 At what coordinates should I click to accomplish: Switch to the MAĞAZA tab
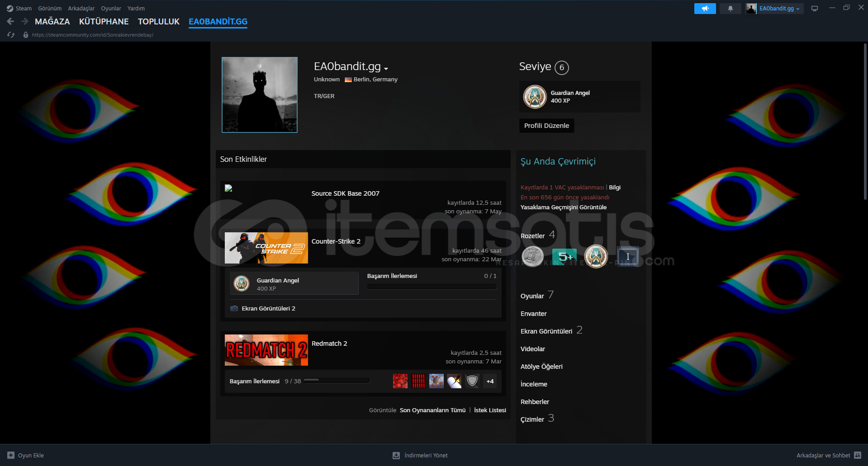[52, 22]
